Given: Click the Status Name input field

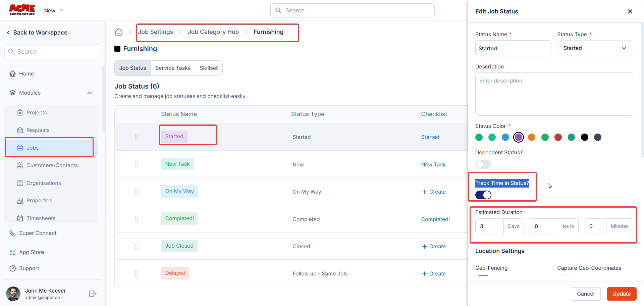Looking at the screenshot, I should coord(513,48).
